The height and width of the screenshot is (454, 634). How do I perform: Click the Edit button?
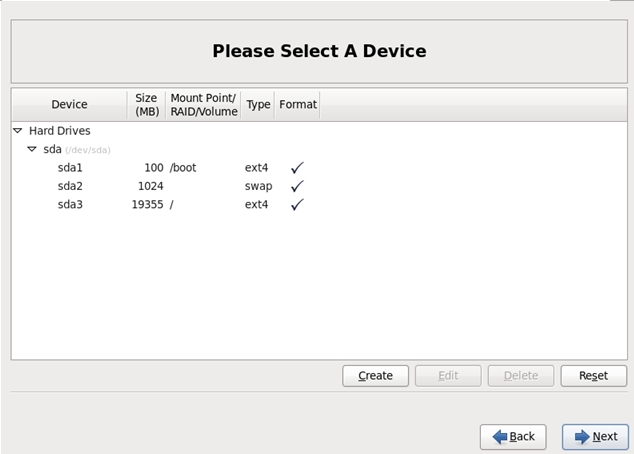(448, 376)
